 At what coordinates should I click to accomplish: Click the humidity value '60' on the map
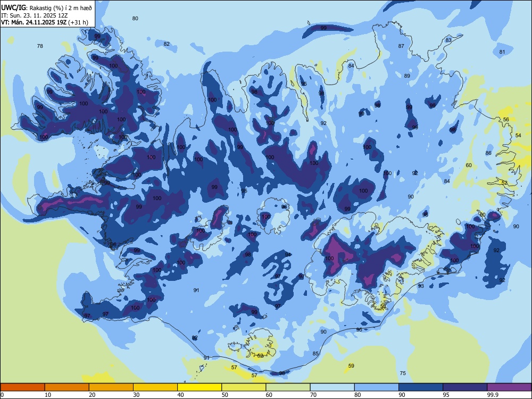[x=469, y=165]
